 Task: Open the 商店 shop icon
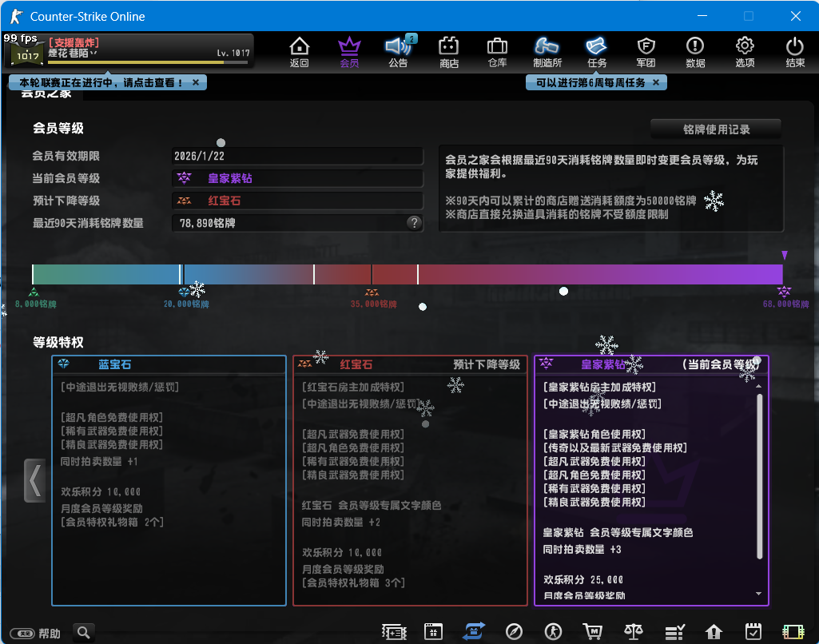coord(449,52)
